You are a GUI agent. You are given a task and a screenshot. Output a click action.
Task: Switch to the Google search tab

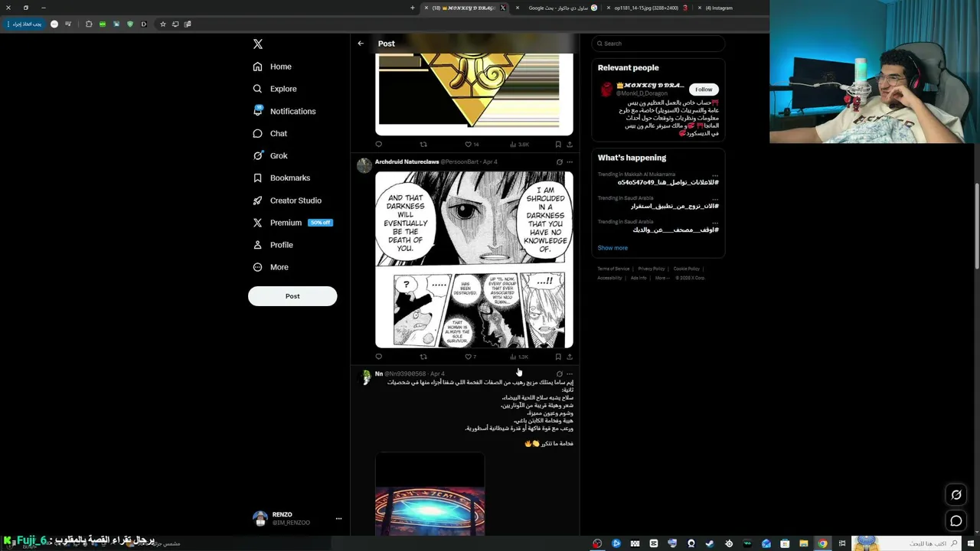pos(556,8)
